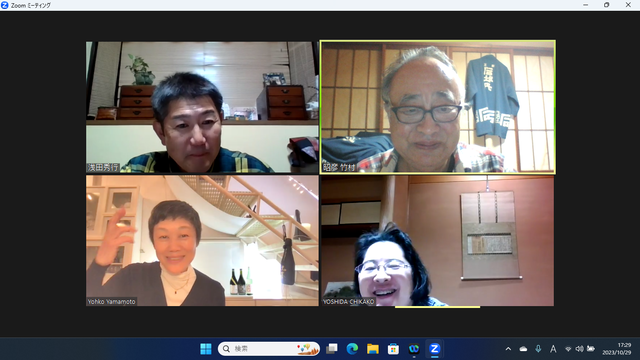The image size is (640, 360).
Task: Select Yohko Yamamoto video tile
Action: click(202, 241)
